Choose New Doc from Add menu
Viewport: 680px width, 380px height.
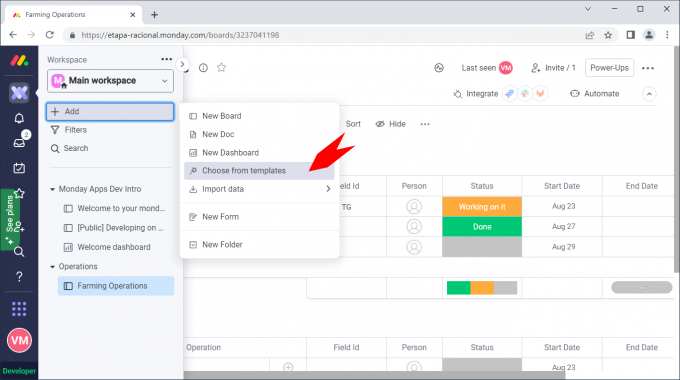259,134
